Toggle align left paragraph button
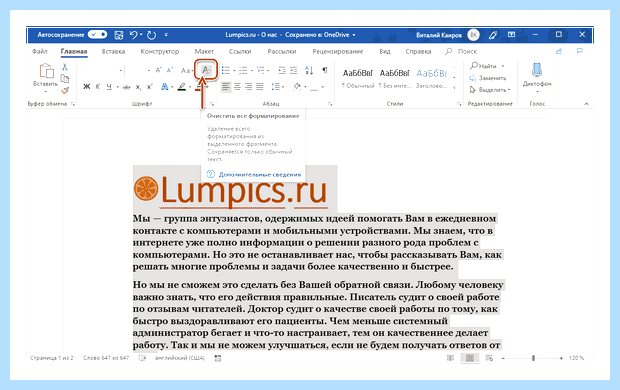This screenshot has width=620, height=390. (226, 87)
